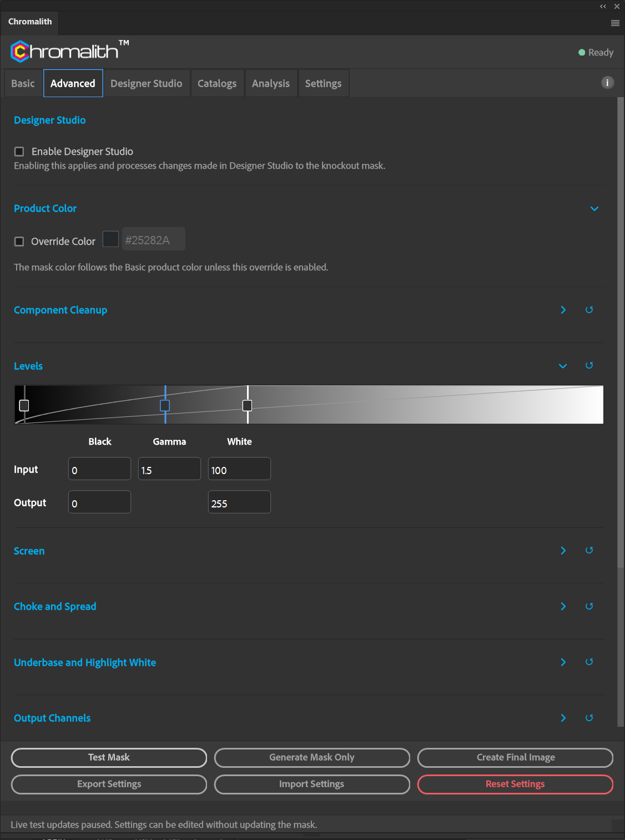The width and height of the screenshot is (625, 840).
Task: Click the 'Live test updates paused' status text
Action: click(164, 824)
